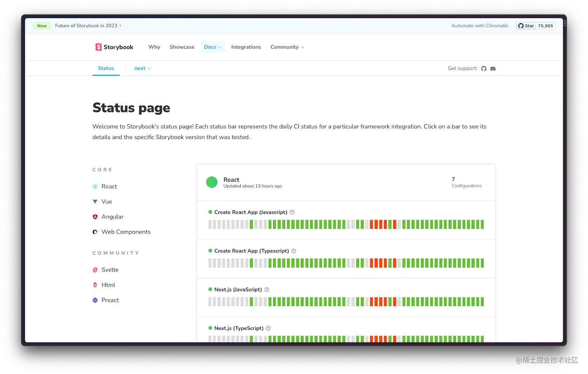Image resolution: width=588 pixels, height=374 pixels.
Task: Click 'Updated about 13 hours ago' text
Action: click(x=253, y=186)
